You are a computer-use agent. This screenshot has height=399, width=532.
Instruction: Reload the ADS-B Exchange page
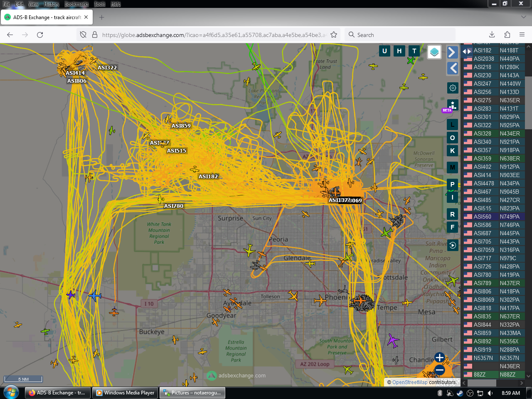point(40,35)
